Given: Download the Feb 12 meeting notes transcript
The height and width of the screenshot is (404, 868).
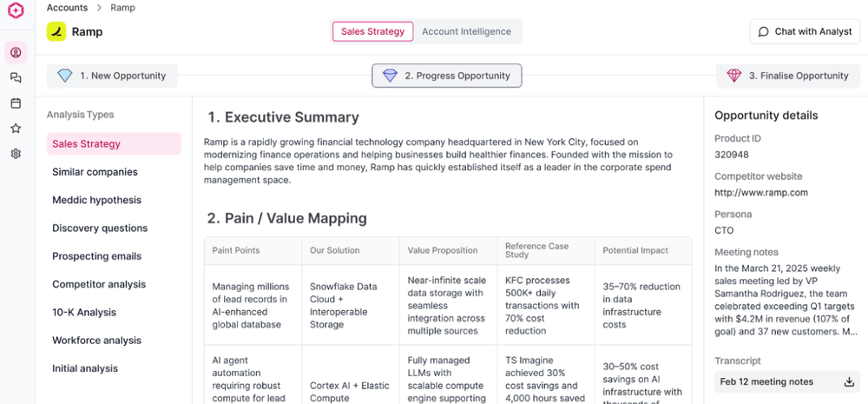Looking at the screenshot, I should [x=849, y=381].
